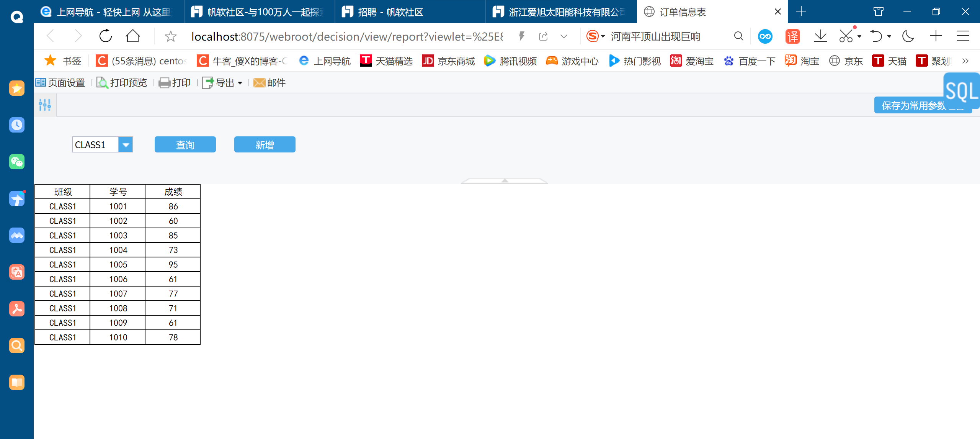Viewport: 980px width, 439px height.
Task: Click the scissors screenshot tool
Action: (x=846, y=36)
